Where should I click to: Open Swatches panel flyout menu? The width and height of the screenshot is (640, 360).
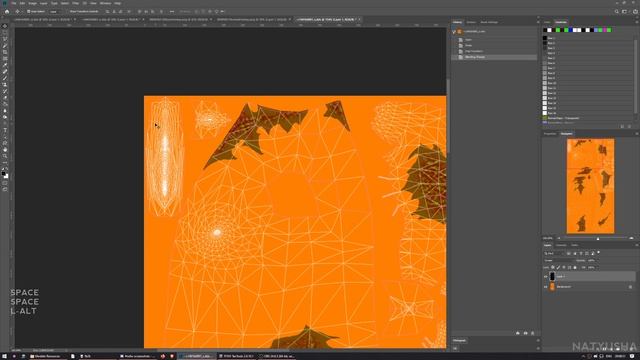coord(636,22)
